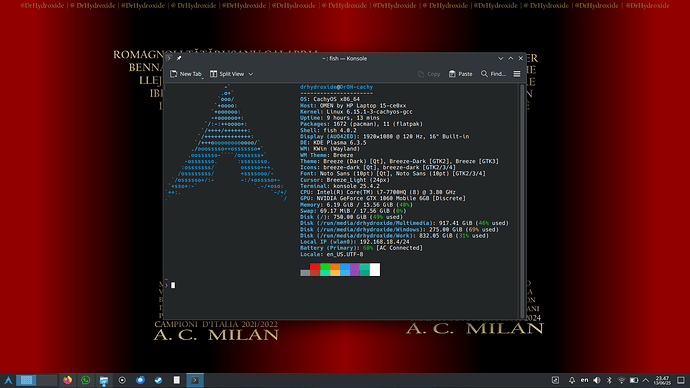Click the "OS: CachyOS x86_64" line

tap(330, 99)
